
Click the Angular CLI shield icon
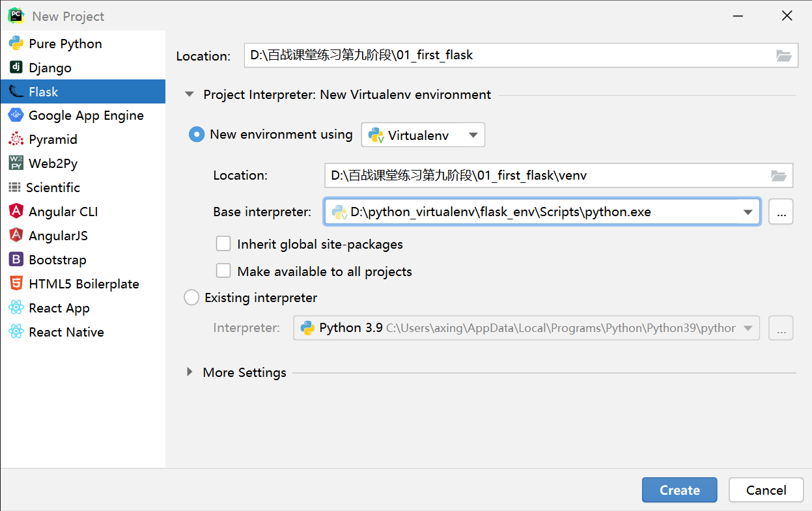click(x=16, y=212)
